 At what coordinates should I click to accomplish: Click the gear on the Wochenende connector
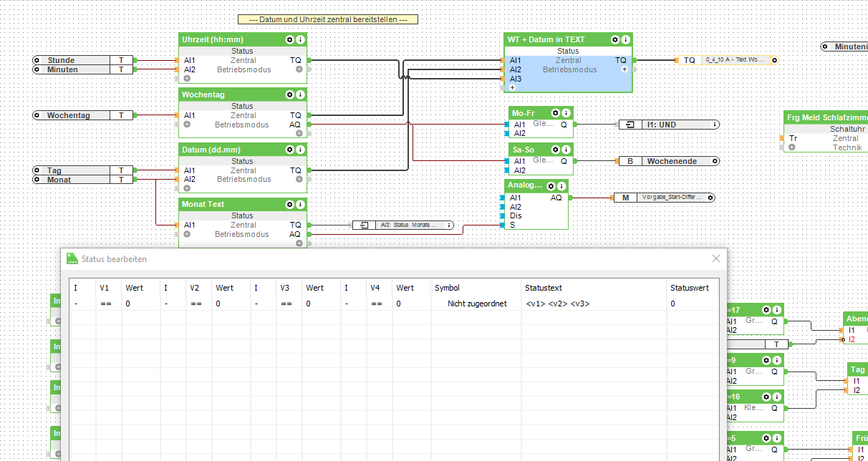point(714,161)
